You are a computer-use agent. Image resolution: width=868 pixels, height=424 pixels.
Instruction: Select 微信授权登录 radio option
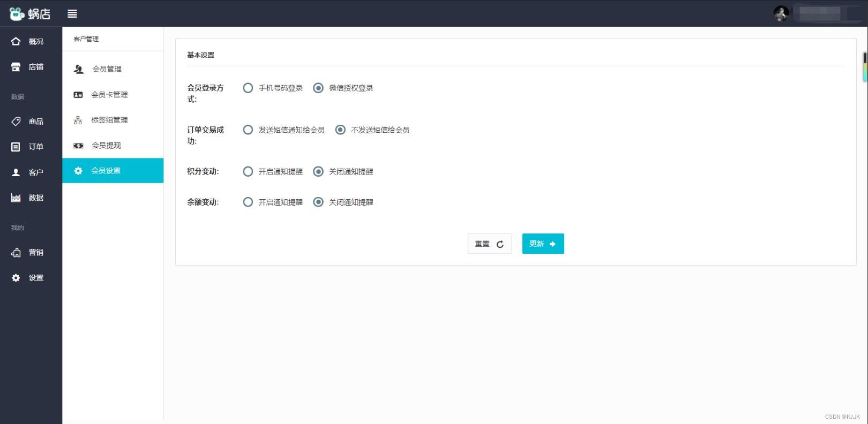tap(318, 88)
